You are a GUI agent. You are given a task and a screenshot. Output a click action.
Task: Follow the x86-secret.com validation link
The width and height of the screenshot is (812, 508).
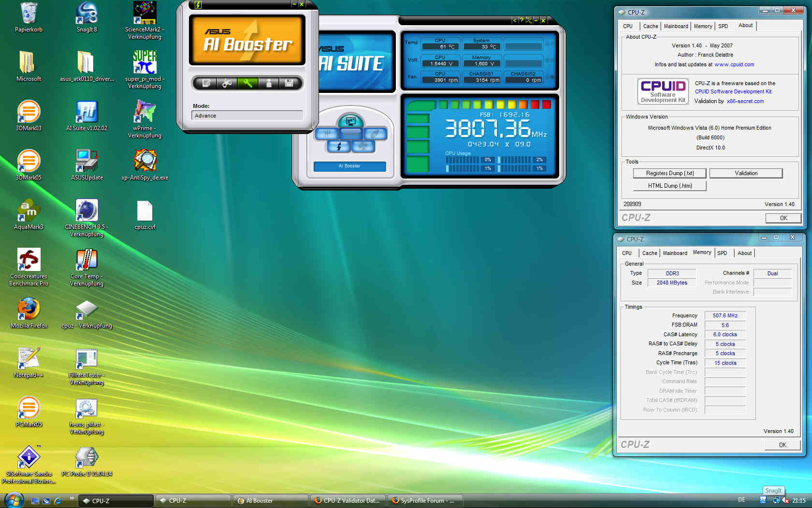point(745,101)
